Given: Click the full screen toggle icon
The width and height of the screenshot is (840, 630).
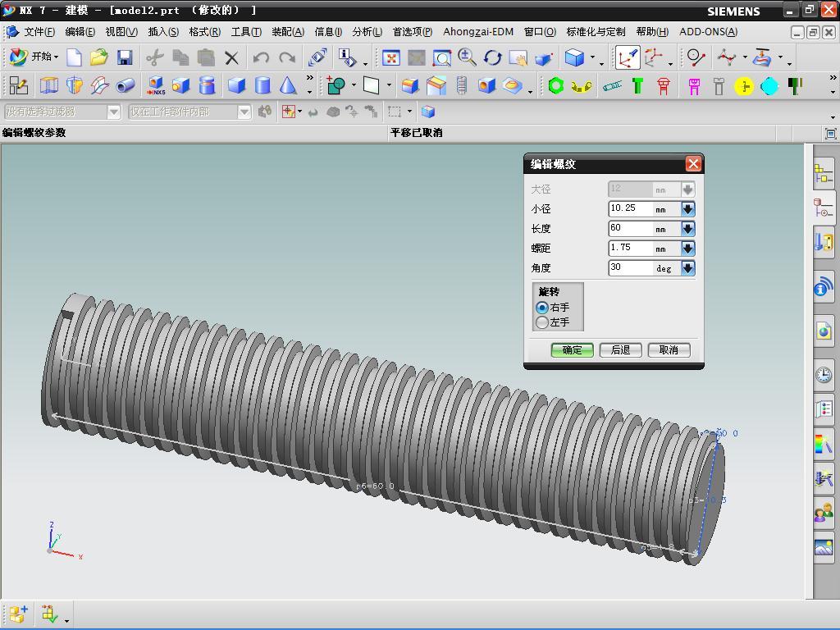Looking at the screenshot, I should (x=830, y=134).
